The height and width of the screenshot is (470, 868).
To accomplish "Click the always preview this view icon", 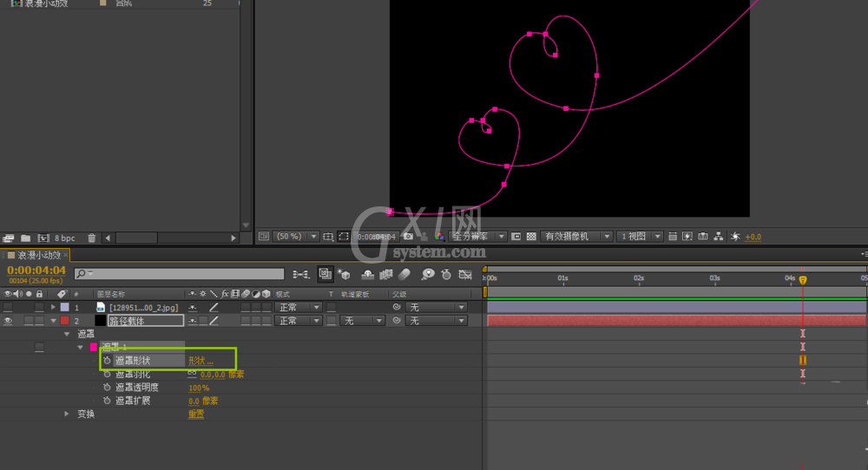I will pos(264,237).
